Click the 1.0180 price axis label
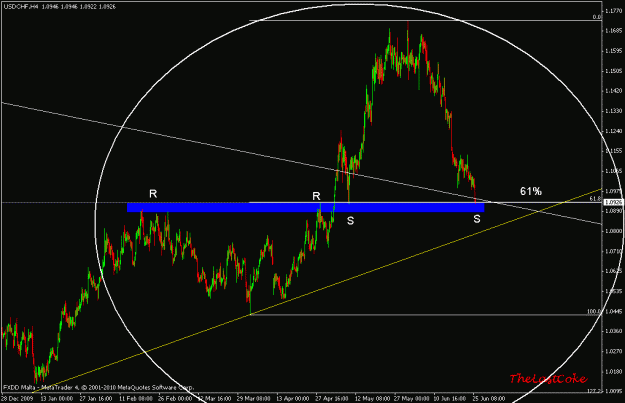This screenshot has height=403, width=625. pyautogui.click(x=613, y=372)
